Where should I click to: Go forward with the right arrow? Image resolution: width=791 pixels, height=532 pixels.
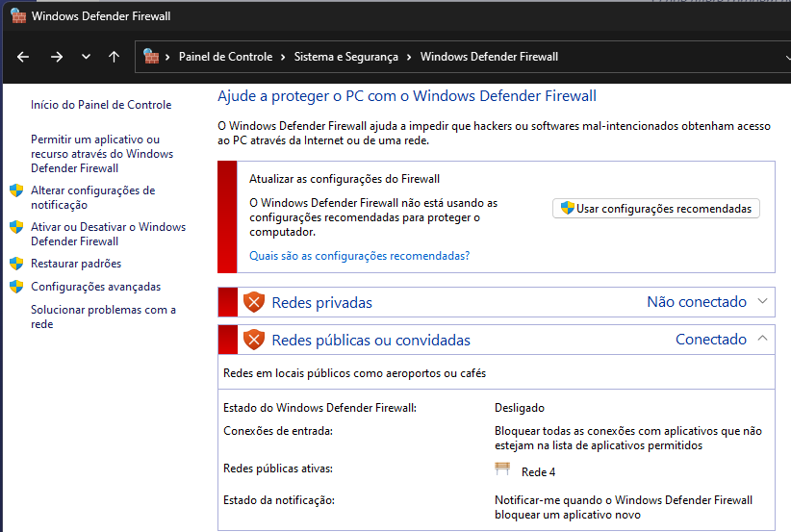[x=57, y=57]
